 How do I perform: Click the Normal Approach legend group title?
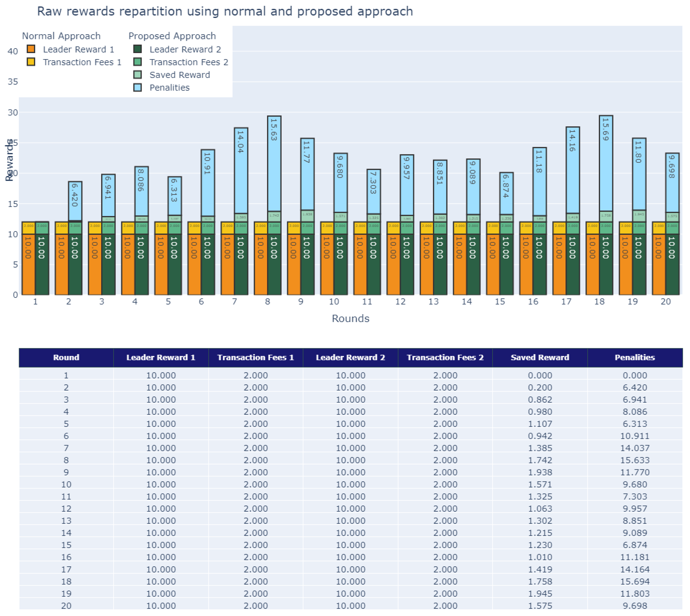coord(61,36)
